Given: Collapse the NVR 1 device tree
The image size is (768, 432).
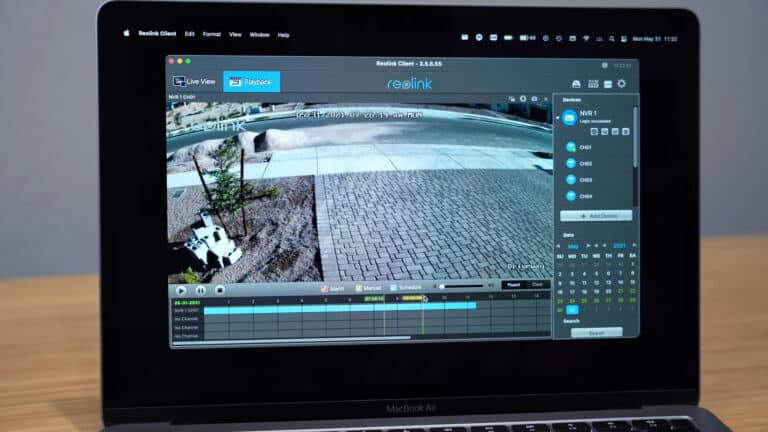Looking at the screenshot, I should (557, 118).
